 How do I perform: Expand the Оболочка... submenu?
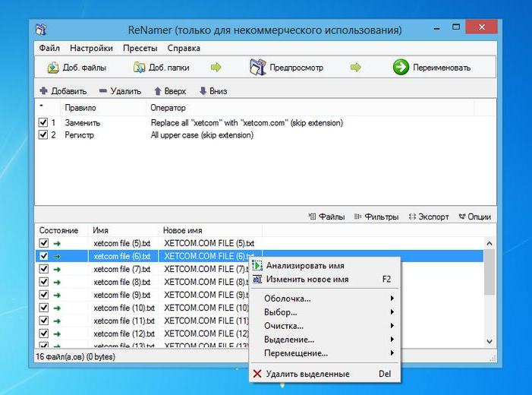(x=325, y=299)
